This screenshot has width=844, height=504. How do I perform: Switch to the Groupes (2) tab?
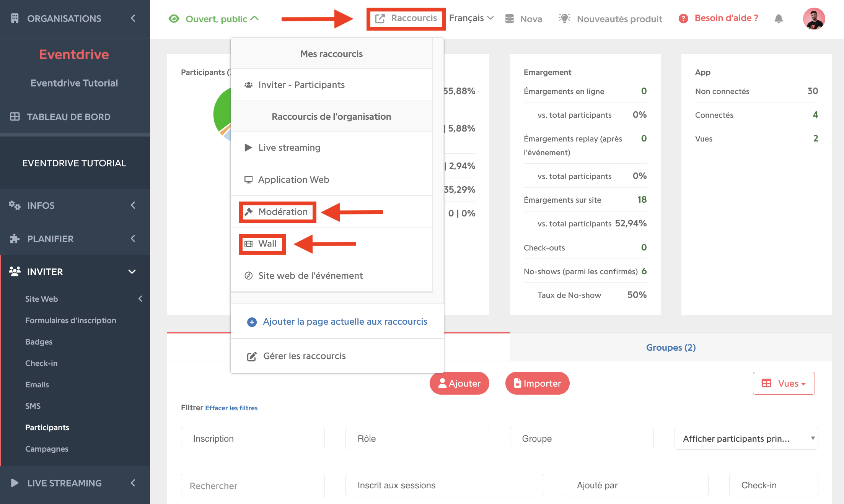pos(671,347)
